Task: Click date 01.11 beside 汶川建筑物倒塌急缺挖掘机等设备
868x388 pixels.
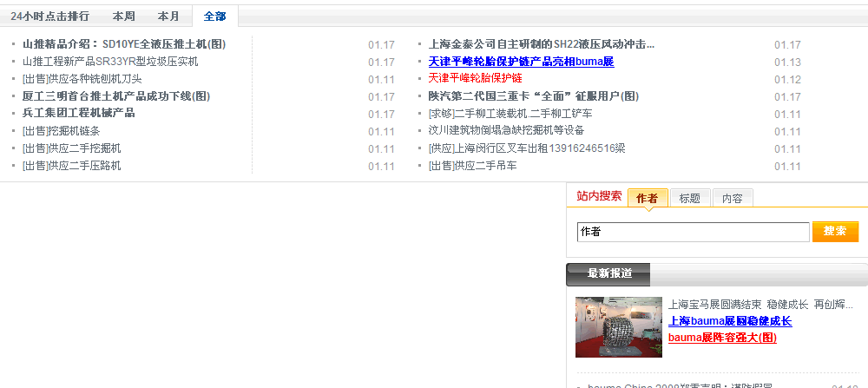Action: [x=788, y=132]
